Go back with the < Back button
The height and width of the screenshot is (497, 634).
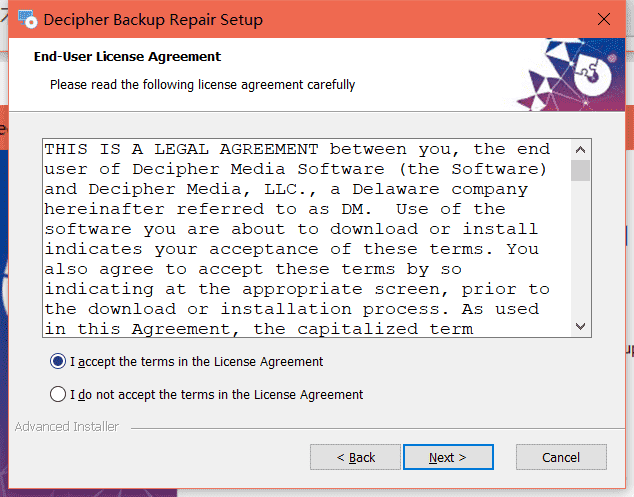tap(355, 457)
